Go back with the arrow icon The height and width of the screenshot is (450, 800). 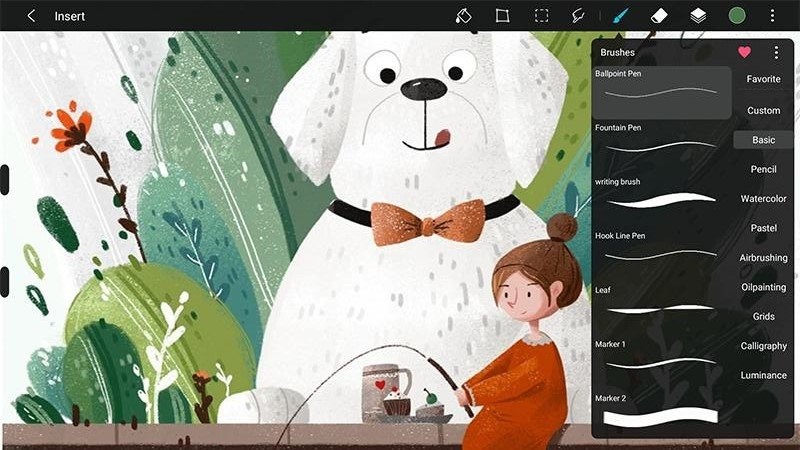coord(31,16)
